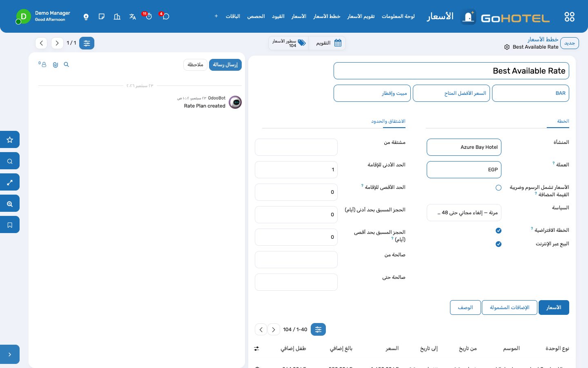Click the magnifier search button in side panel
Image resolution: width=588 pixels, height=368 pixels.
click(x=10, y=161)
